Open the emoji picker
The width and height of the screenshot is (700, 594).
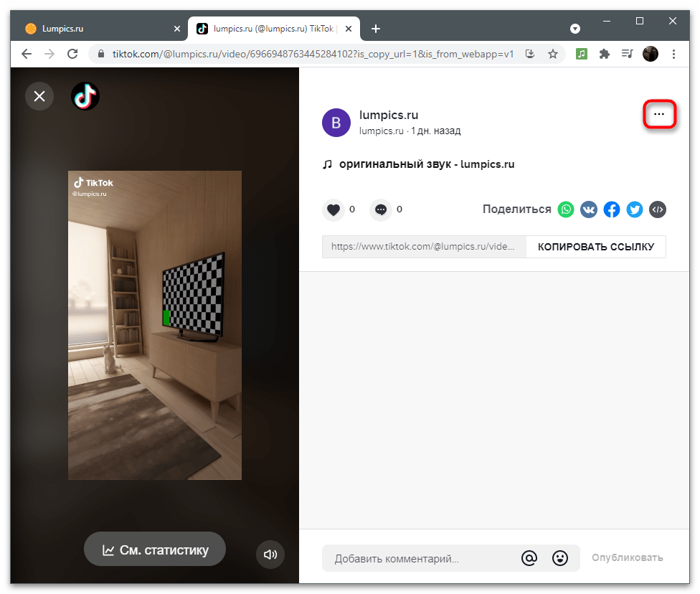tap(560, 558)
